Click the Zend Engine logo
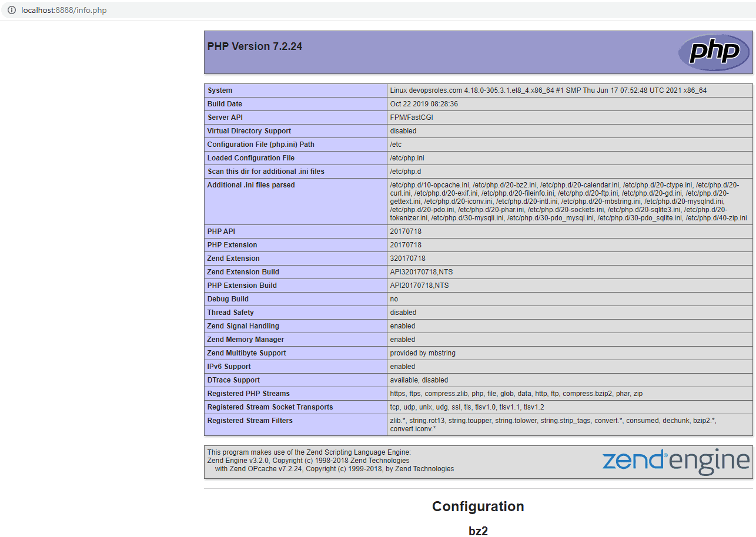Screen dimensions: 756x537 (x=675, y=461)
